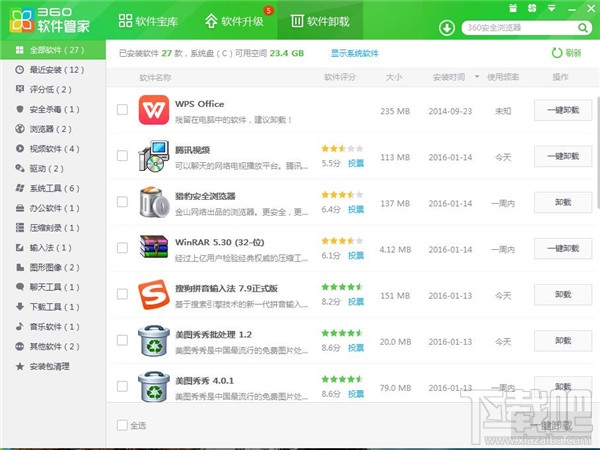Open the download manager arrow icon
The image size is (600, 450).
click(446, 26)
